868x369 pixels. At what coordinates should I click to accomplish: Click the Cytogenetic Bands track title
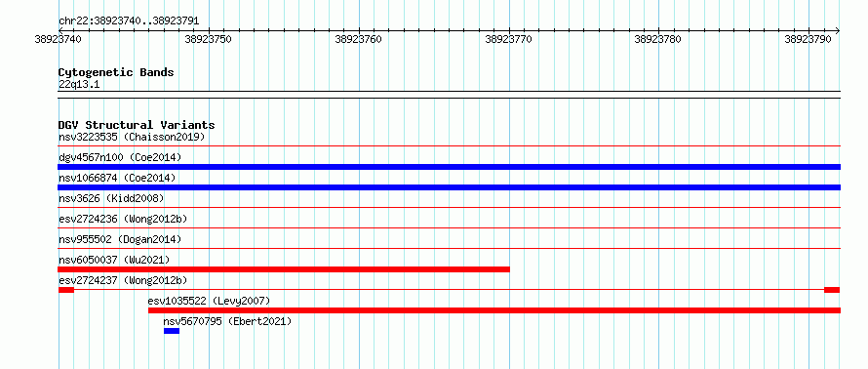[x=116, y=72]
